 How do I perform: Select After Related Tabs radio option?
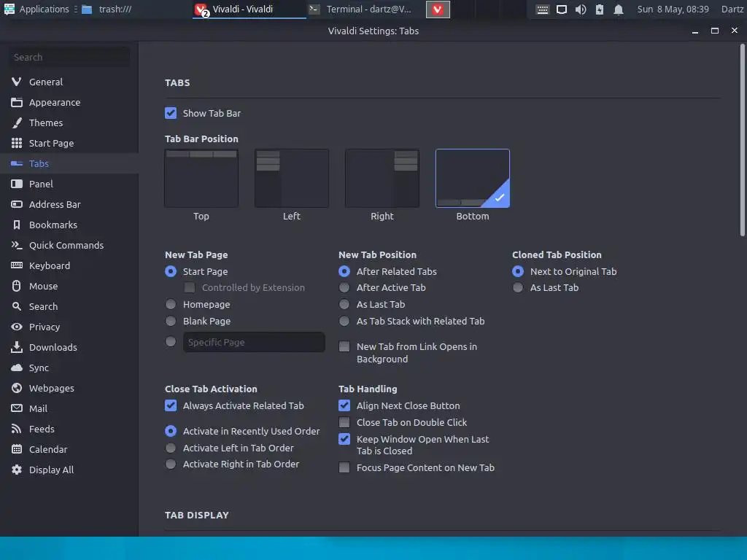(344, 271)
